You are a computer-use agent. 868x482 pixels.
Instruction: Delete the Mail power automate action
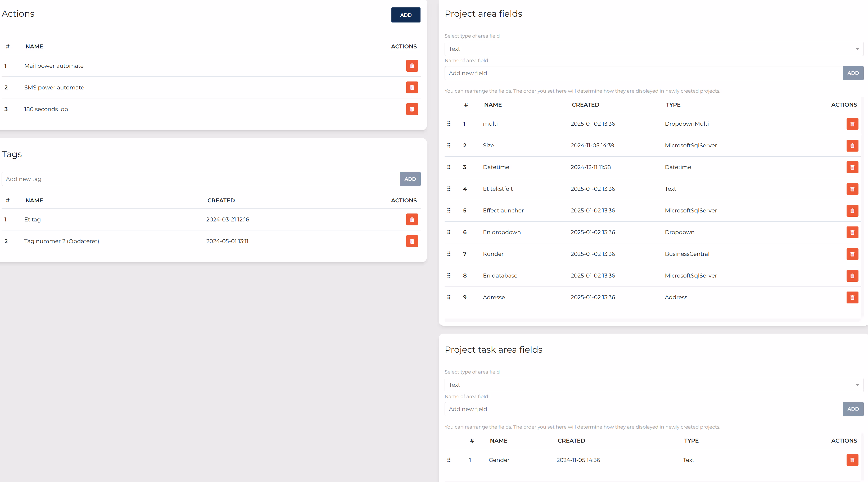[x=412, y=66]
